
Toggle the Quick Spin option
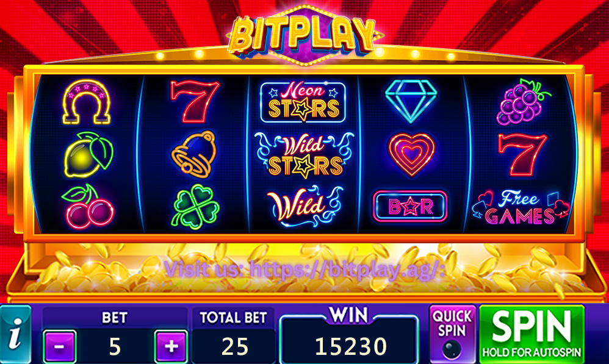click(452, 334)
